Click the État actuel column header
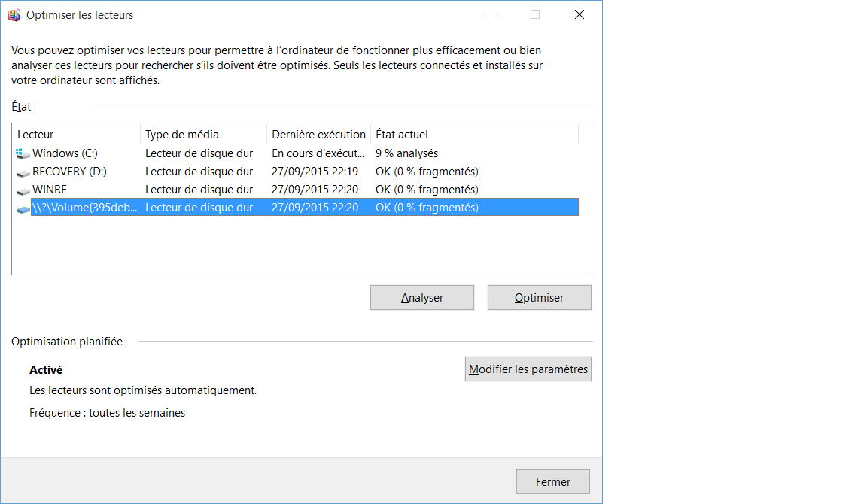Viewport: 867px width, 504px height. coord(474,135)
